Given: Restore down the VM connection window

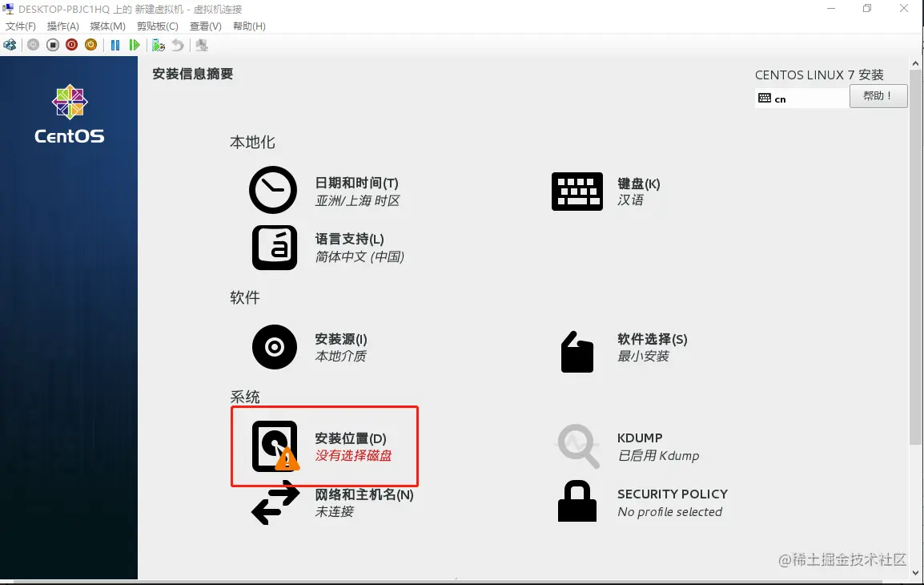Looking at the screenshot, I should point(867,9).
